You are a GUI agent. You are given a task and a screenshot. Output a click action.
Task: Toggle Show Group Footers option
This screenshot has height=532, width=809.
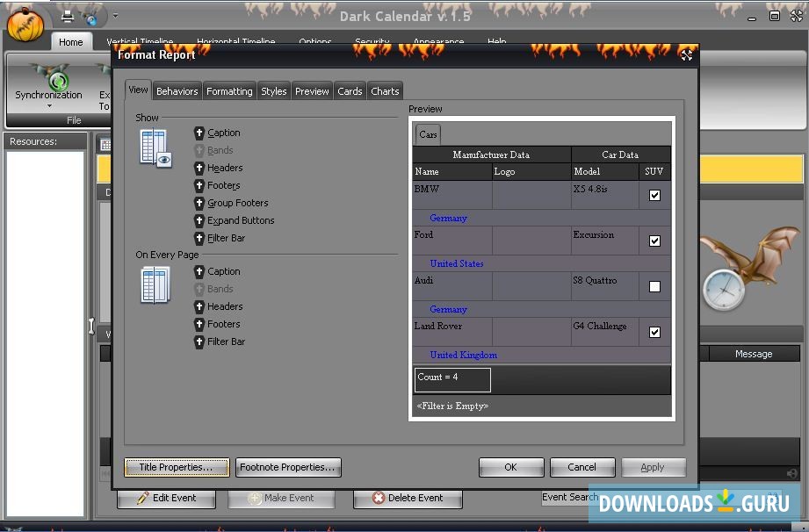pyautogui.click(x=231, y=203)
